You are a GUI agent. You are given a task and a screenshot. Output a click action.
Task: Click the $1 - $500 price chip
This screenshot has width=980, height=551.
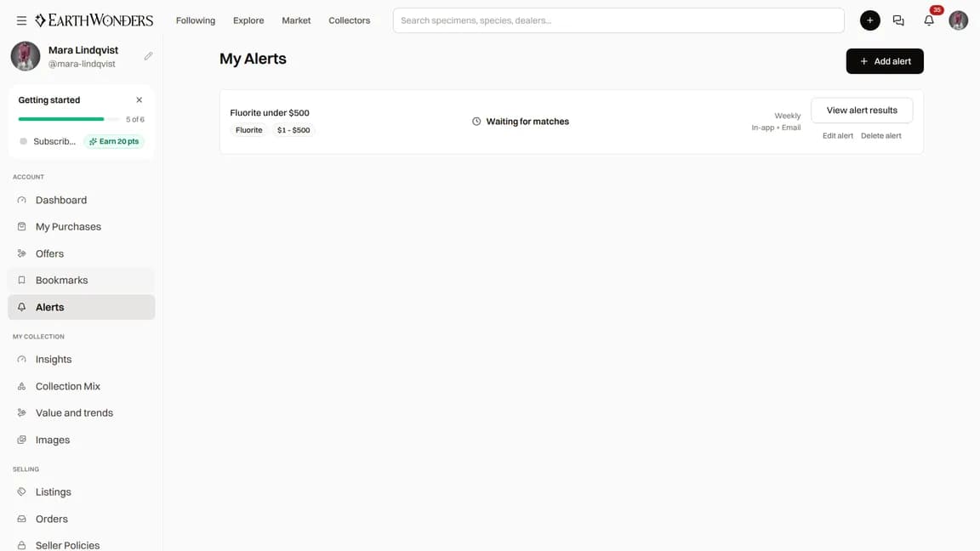click(x=293, y=130)
